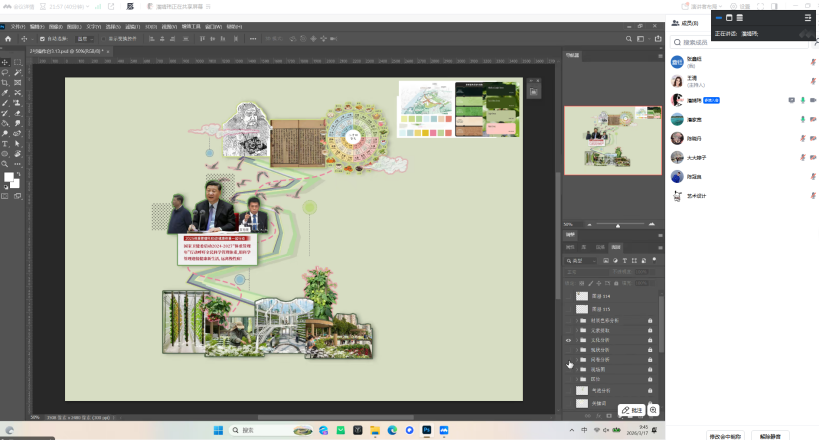Click the 批注 annotate button
819x440 pixels.
pyautogui.click(x=632, y=410)
